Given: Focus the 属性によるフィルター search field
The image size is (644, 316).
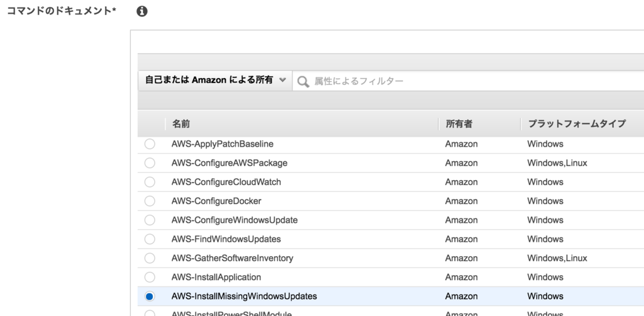Looking at the screenshot, I should point(468,81).
